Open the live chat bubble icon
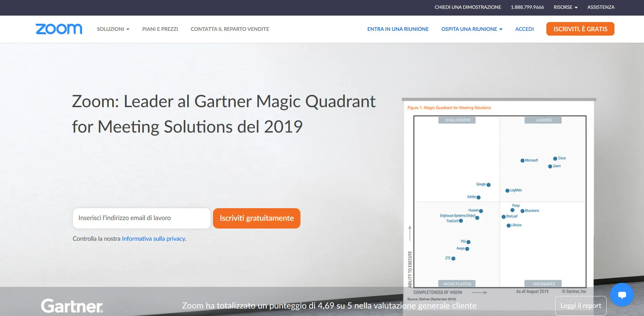 pos(622,295)
